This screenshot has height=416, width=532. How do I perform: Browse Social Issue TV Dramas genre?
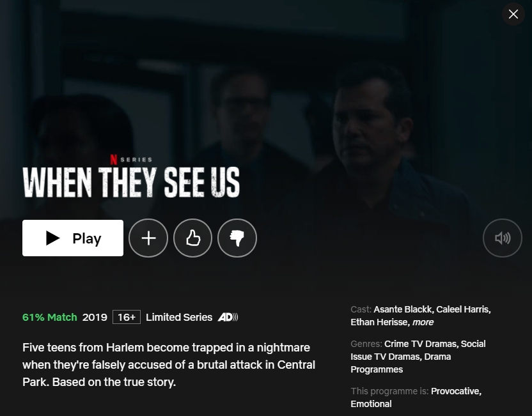pyautogui.click(x=418, y=350)
